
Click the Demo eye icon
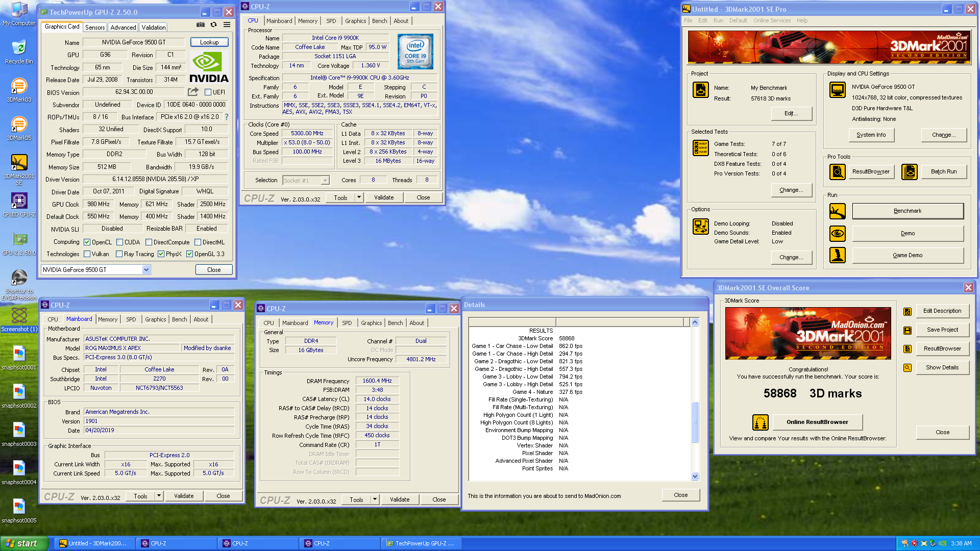pyautogui.click(x=838, y=234)
